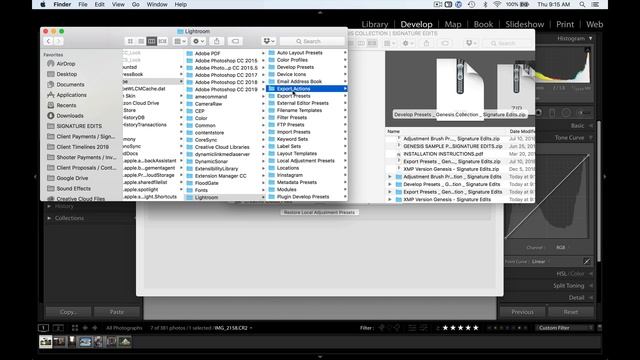Open the Print module in Lightroom
The width and height of the screenshot is (640, 360).
click(x=565, y=24)
